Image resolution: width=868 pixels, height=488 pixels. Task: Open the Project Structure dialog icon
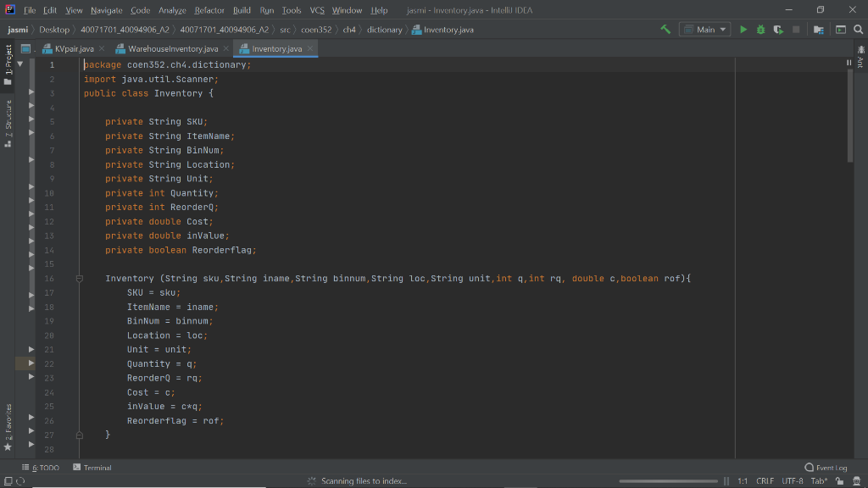click(x=819, y=30)
